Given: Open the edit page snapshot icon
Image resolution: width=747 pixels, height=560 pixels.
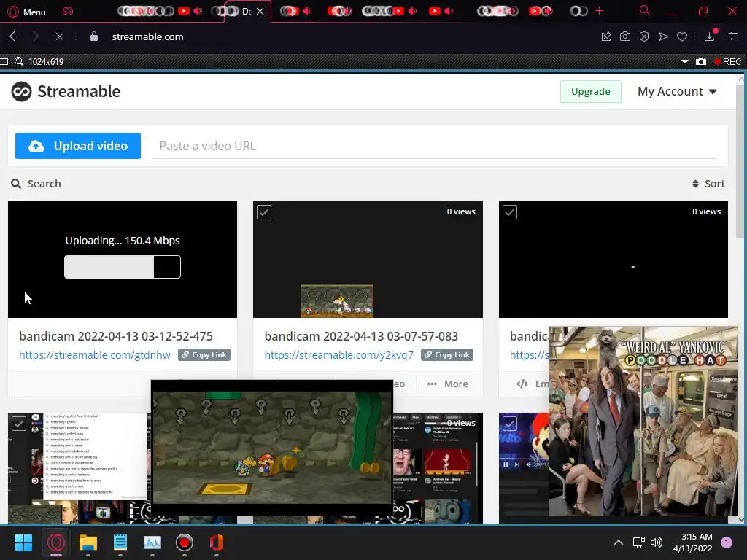Looking at the screenshot, I should point(606,36).
